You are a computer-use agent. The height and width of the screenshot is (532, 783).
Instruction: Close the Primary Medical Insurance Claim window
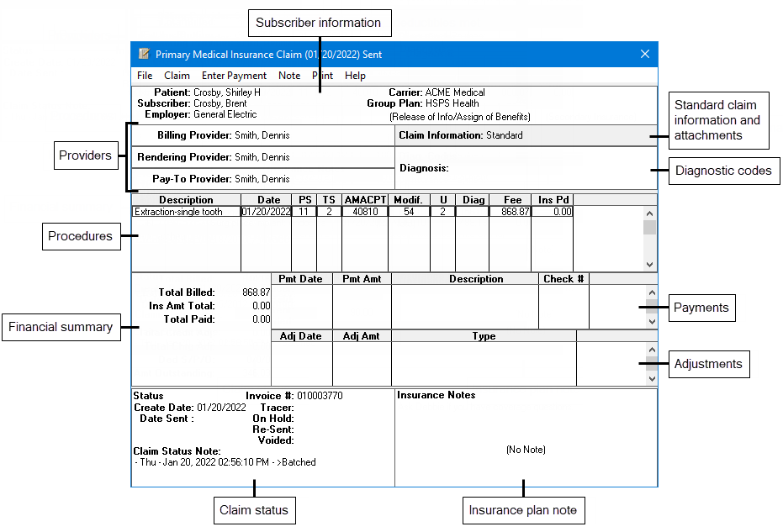pos(645,54)
